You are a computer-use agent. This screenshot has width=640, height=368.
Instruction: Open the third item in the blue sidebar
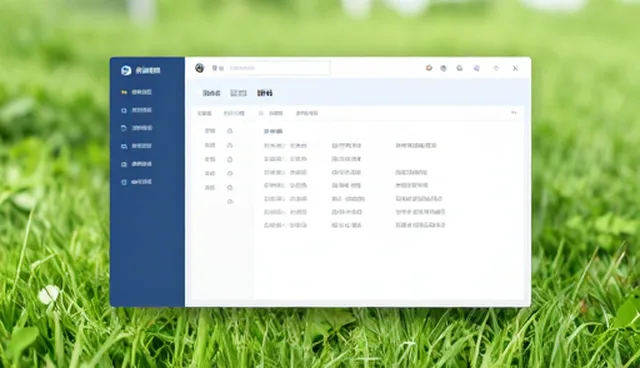[137, 128]
